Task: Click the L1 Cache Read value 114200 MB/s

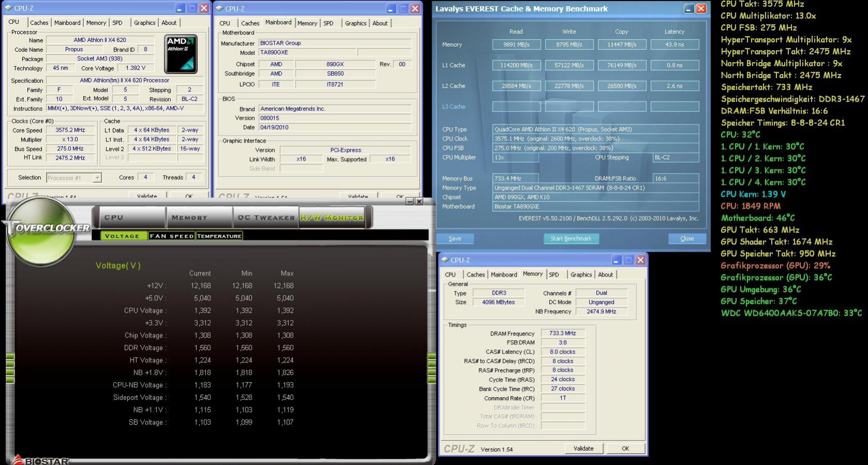Action: point(516,65)
